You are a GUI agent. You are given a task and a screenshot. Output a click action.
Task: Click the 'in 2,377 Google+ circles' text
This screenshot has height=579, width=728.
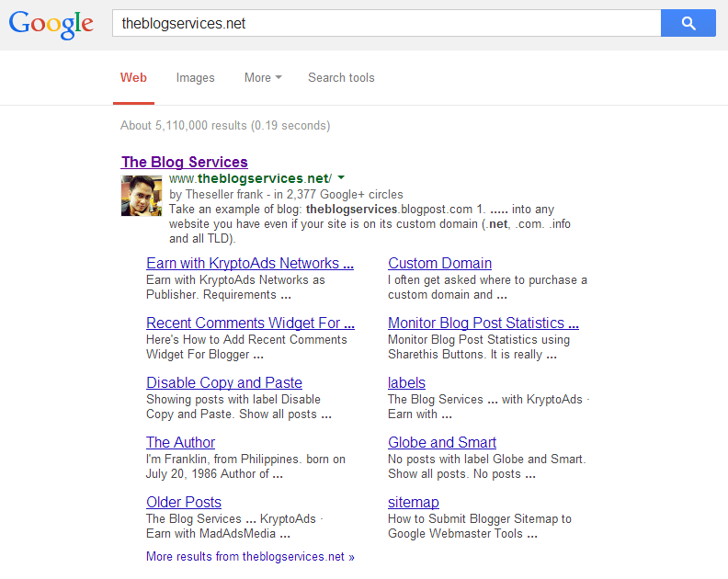(338, 194)
